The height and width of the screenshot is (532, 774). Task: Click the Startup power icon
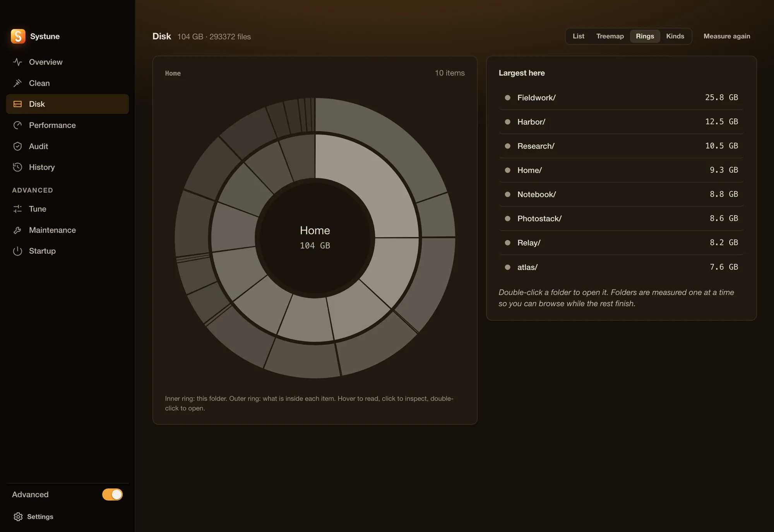pyautogui.click(x=17, y=251)
